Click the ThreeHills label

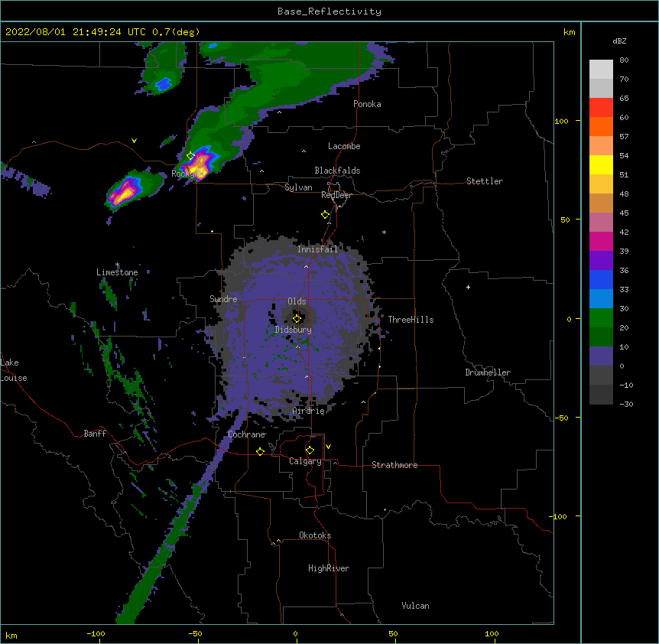pyautogui.click(x=411, y=320)
